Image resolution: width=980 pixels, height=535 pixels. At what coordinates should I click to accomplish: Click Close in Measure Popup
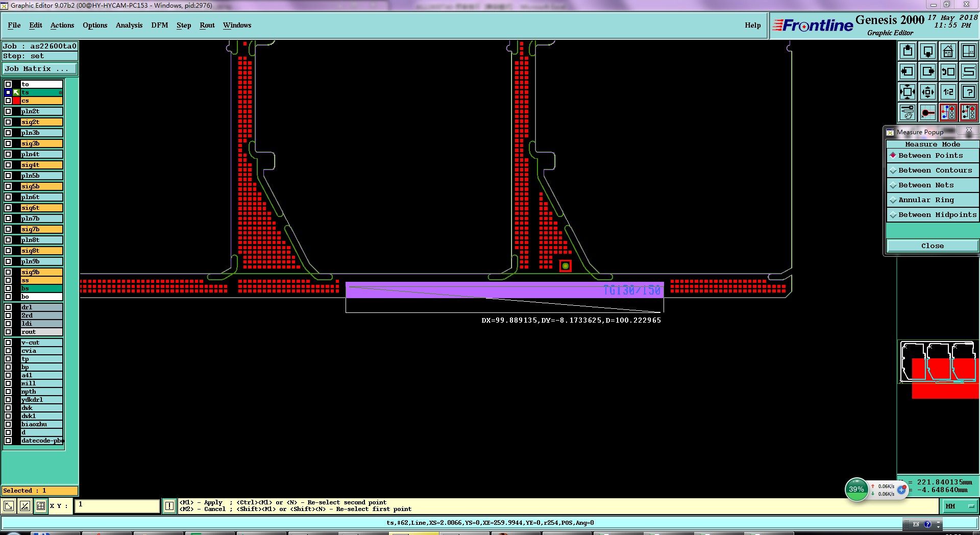pyautogui.click(x=933, y=246)
